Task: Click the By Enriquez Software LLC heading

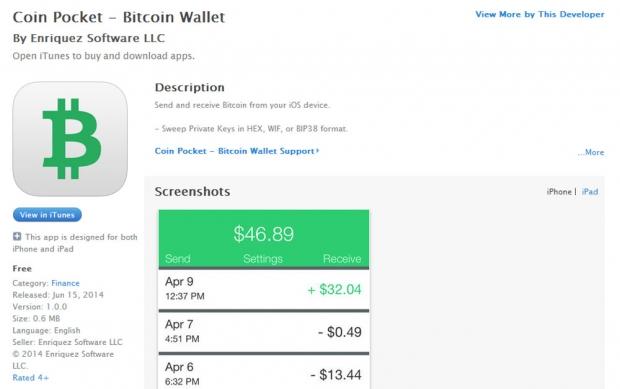Action: pos(89,38)
